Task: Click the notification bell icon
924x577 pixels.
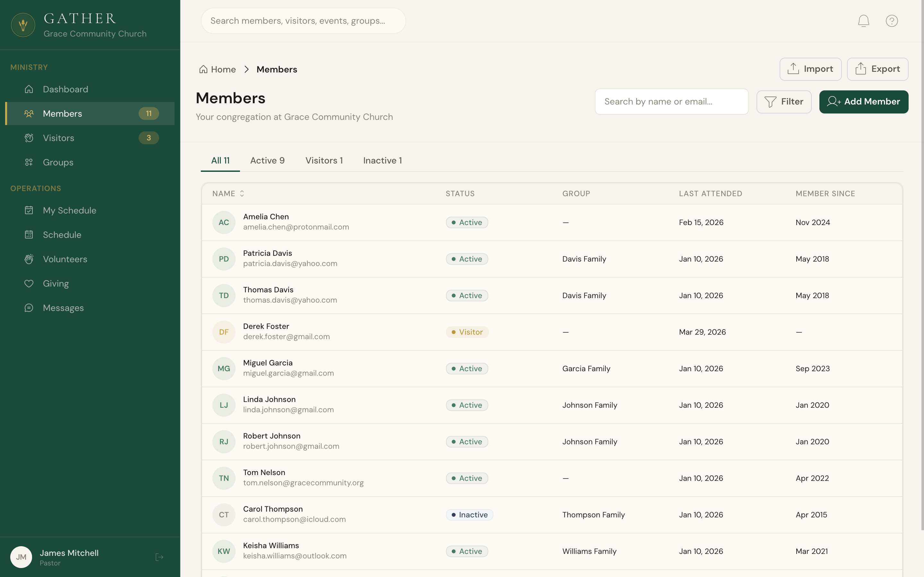Action: [863, 21]
